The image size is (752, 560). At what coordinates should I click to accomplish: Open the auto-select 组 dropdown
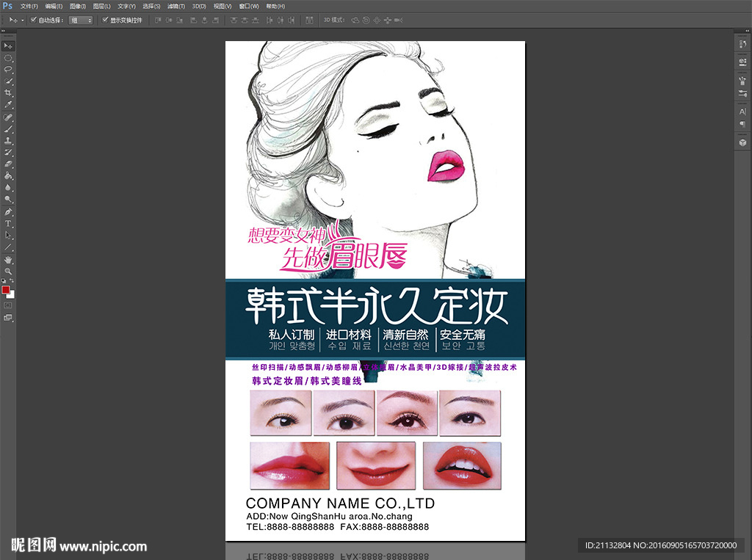click(81, 20)
